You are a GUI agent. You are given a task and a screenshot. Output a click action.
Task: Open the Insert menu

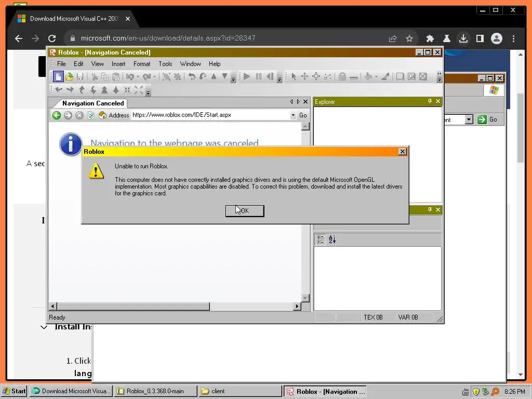[118, 64]
